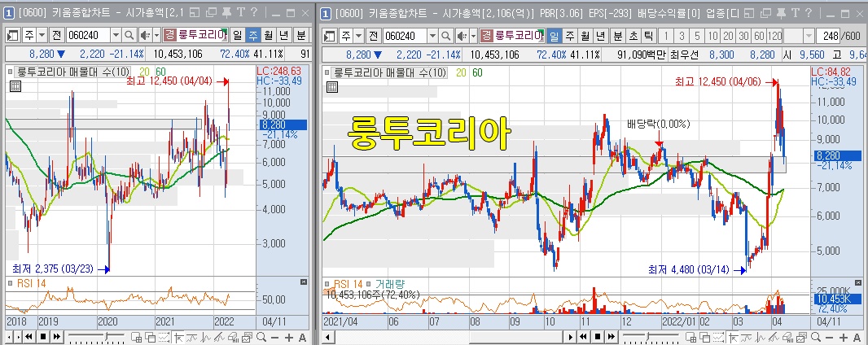868x345 pixels.
Task: Open speaker dropdown arrow in left window
Action: pos(156,36)
